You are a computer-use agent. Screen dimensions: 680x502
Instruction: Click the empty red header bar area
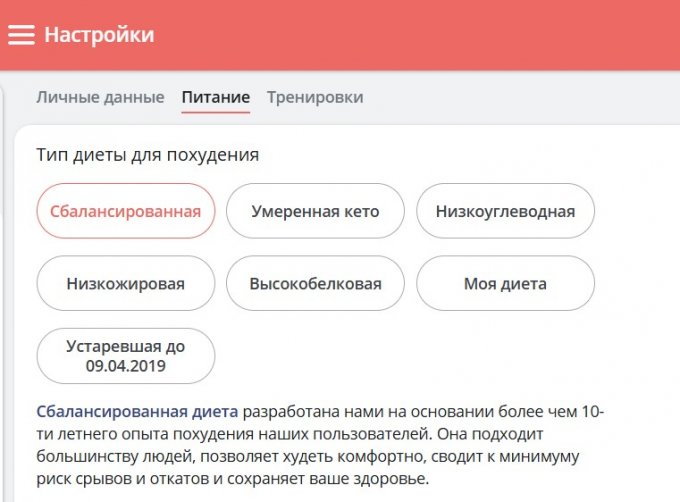(420, 35)
